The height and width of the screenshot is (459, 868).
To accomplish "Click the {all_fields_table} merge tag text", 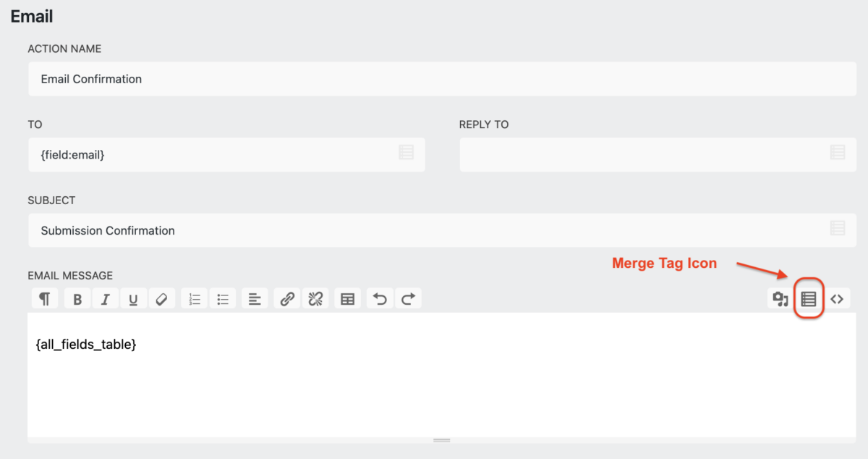I will click(86, 345).
